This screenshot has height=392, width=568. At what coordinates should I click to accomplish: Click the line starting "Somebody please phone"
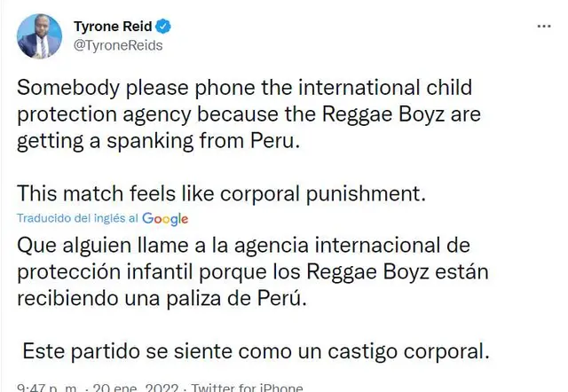[233, 90]
